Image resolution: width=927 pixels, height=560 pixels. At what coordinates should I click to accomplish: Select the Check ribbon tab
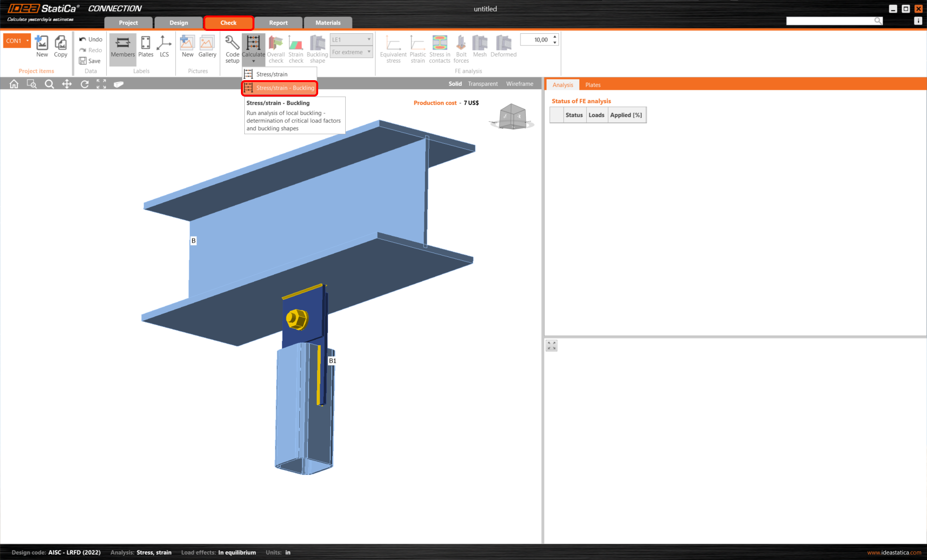pos(228,23)
